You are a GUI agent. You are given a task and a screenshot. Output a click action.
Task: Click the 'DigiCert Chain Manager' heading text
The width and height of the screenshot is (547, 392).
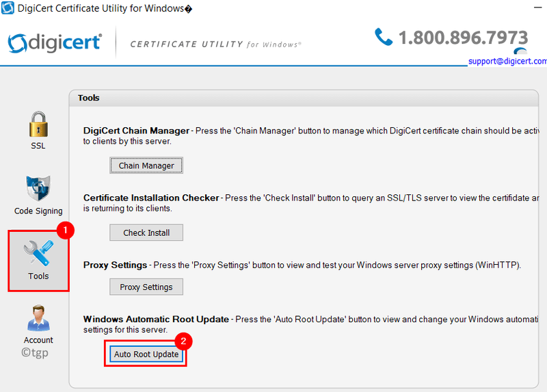click(136, 131)
